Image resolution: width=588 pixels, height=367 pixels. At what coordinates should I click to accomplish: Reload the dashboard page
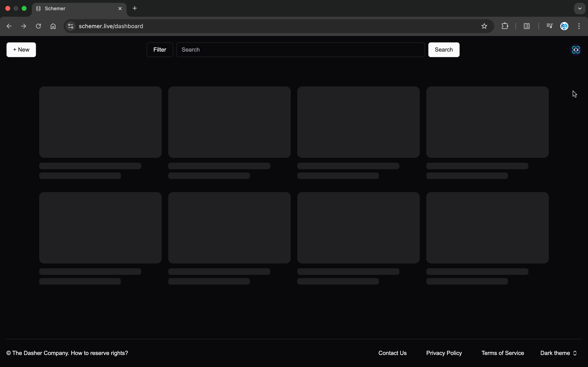[x=38, y=26]
